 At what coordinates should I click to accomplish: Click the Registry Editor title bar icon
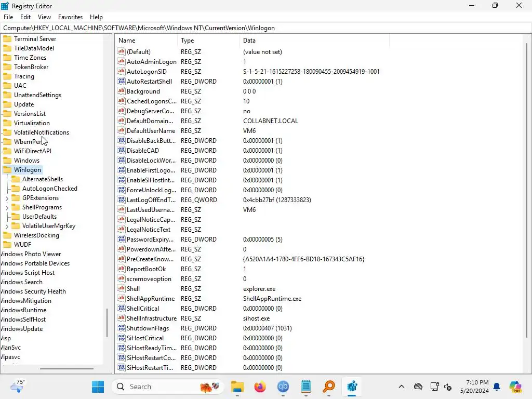pos(5,6)
